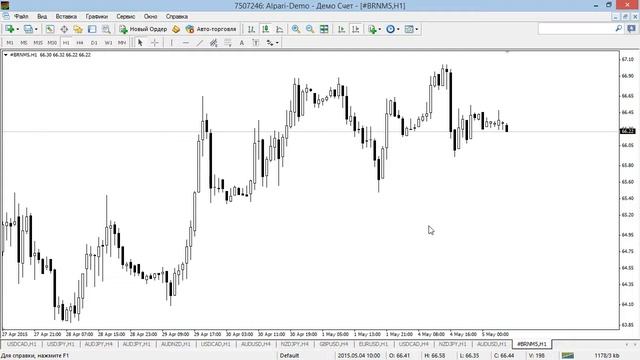Zoom in on the chart
The image size is (640, 360).
[x=296, y=29]
